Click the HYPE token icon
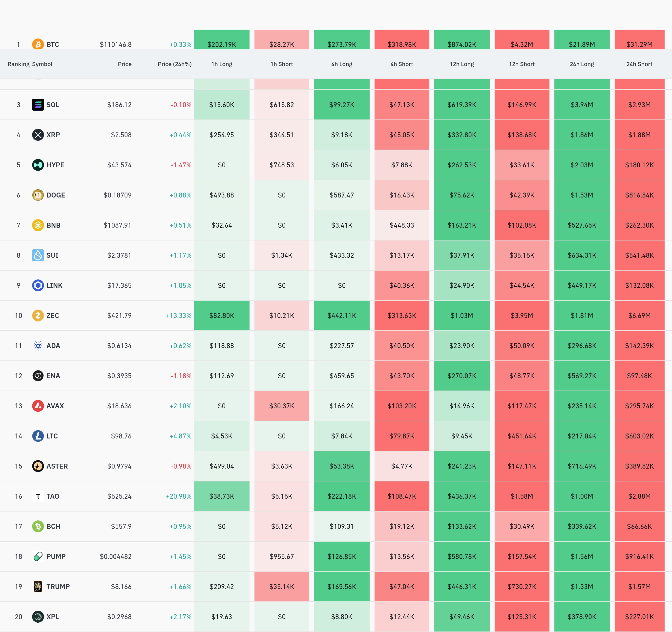This screenshot has width=672, height=632. (38, 165)
